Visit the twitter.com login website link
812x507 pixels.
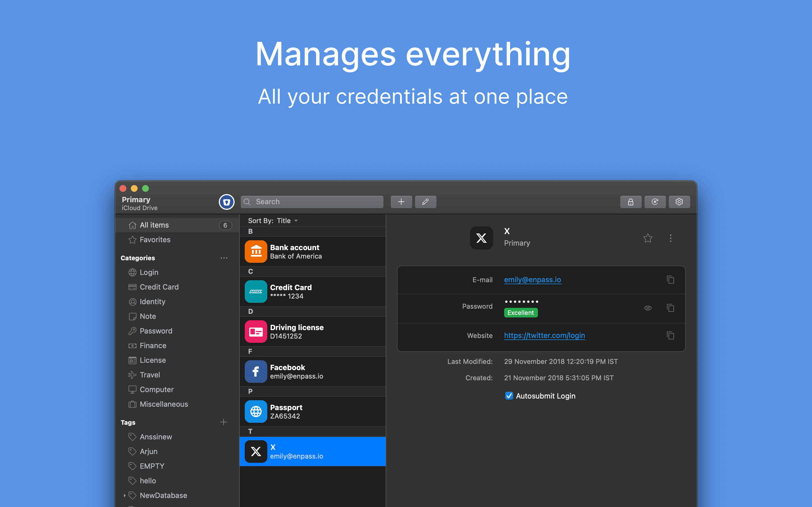click(544, 335)
